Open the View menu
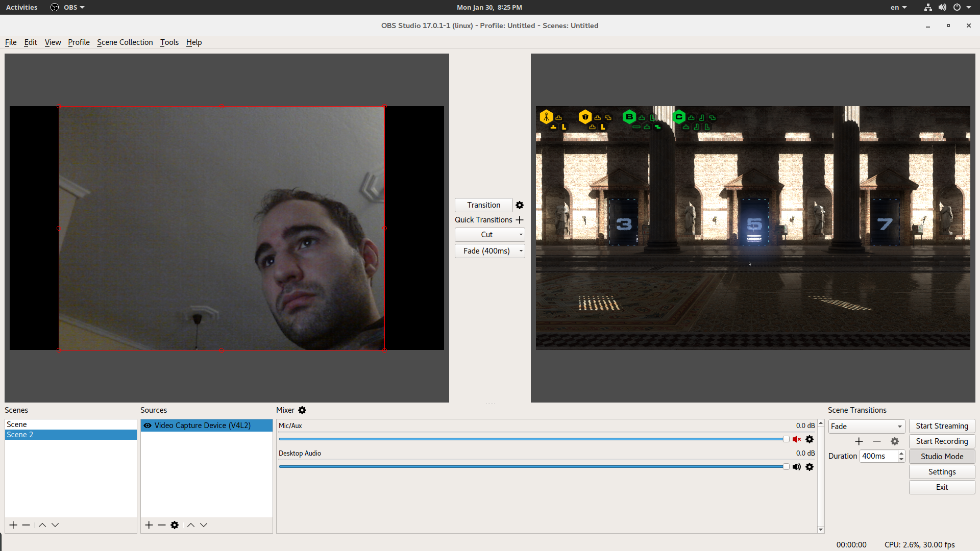This screenshot has width=980, height=551. tap(53, 42)
